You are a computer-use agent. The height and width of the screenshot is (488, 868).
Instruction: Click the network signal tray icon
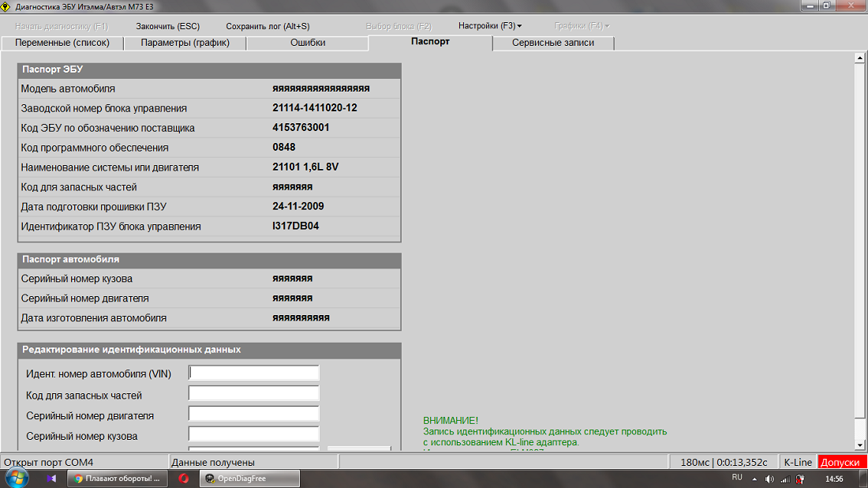(x=785, y=479)
